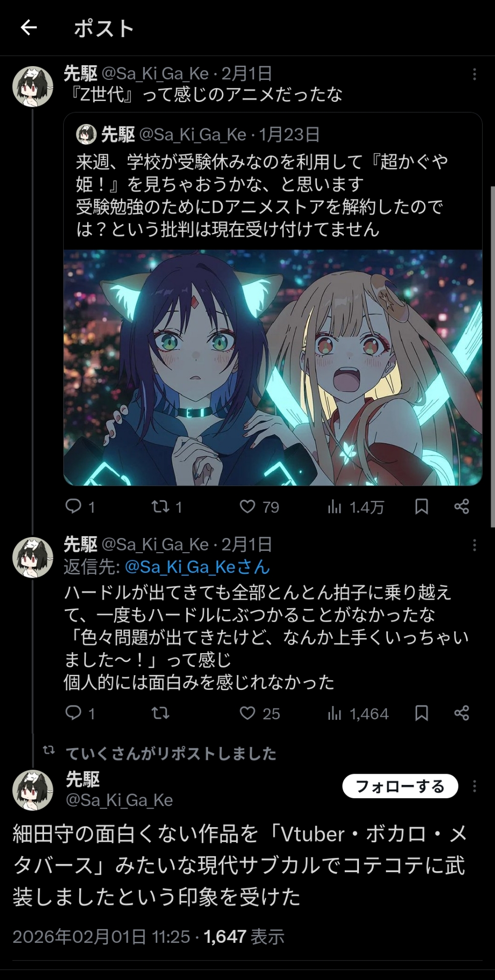
Task: Open more options on first post
Action: pos(474,74)
